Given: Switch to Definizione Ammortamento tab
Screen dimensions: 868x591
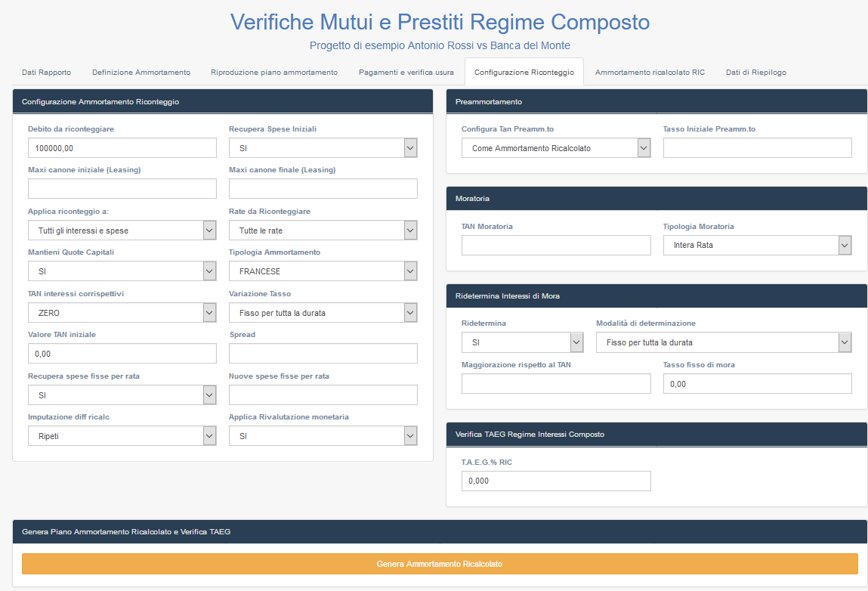Looking at the screenshot, I should [141, 72].
